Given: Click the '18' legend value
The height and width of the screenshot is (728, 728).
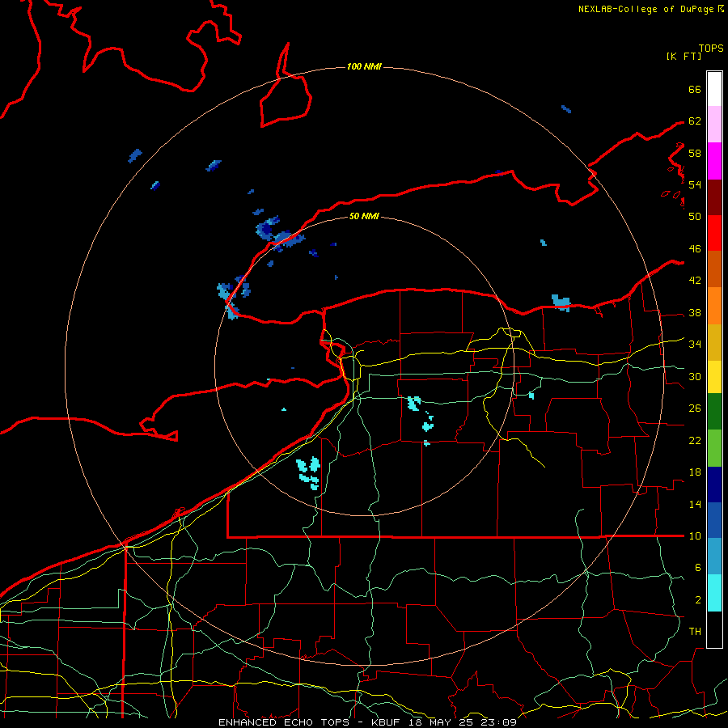Looking at the screenshot, I should [x=695, y=472].
